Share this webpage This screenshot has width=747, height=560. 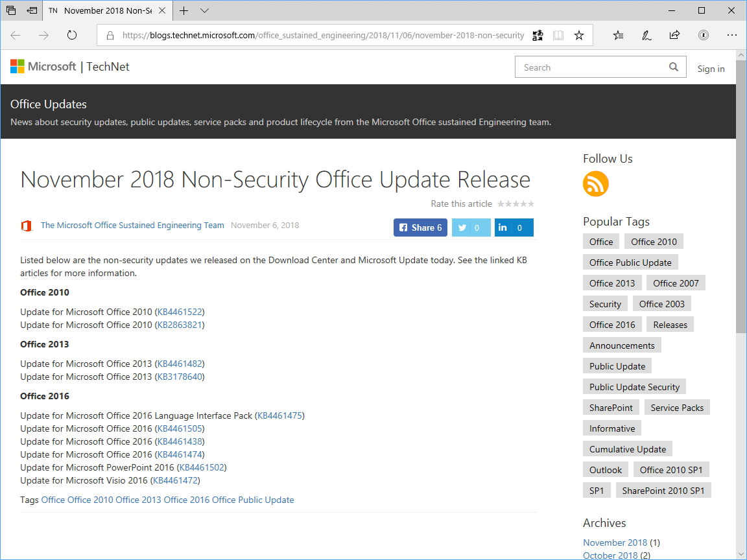point(674,35)
